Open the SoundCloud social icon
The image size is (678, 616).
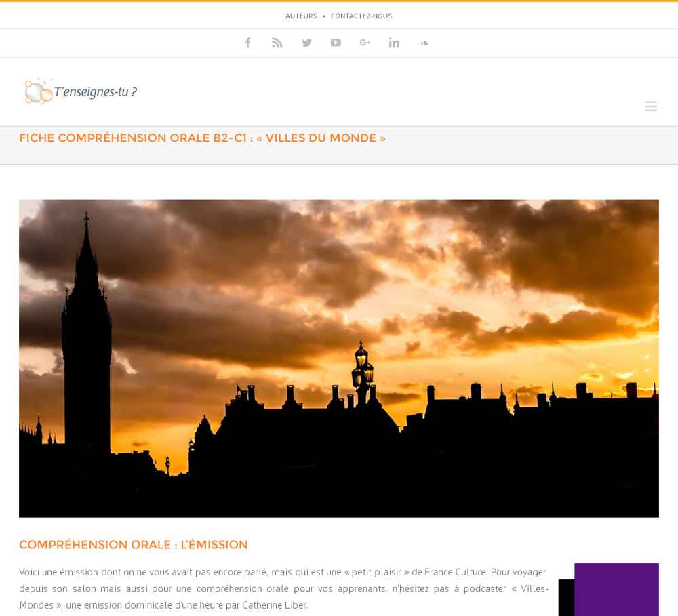[423, 43]
